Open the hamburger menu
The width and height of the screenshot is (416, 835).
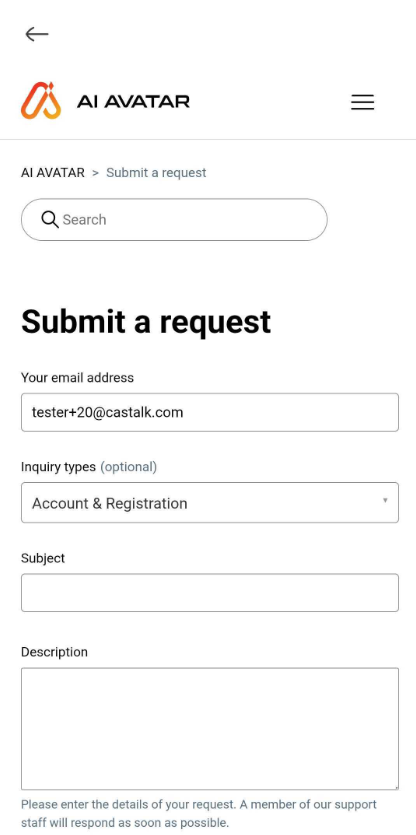(362, 102)
